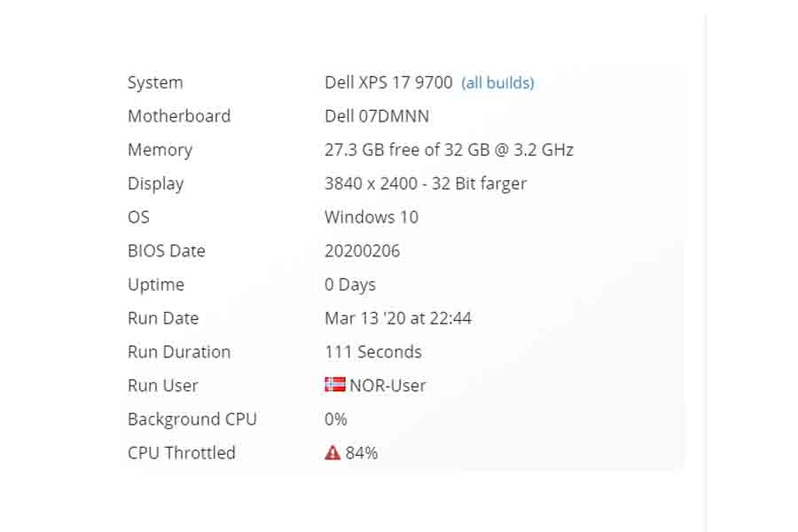Click the Windows 10 OS value
The width and height of the screenshot is (798, 532).
point(372,217)
